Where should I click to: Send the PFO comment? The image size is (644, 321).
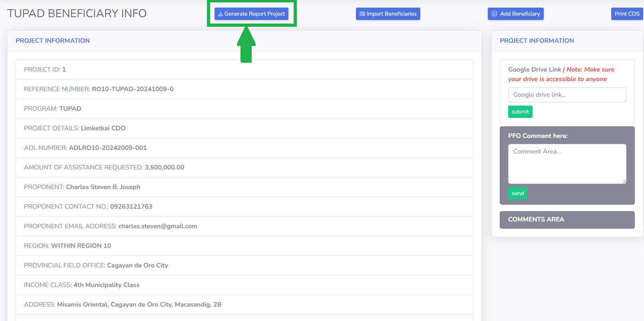[x=518, y=193]
